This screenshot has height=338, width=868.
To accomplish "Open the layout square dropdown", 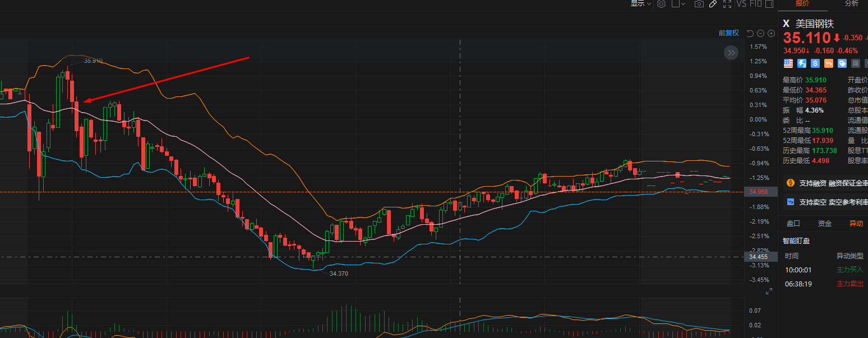I will 679,4.
